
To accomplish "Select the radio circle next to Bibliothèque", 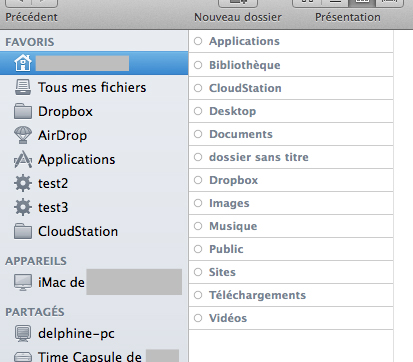I will coord(198,65).
